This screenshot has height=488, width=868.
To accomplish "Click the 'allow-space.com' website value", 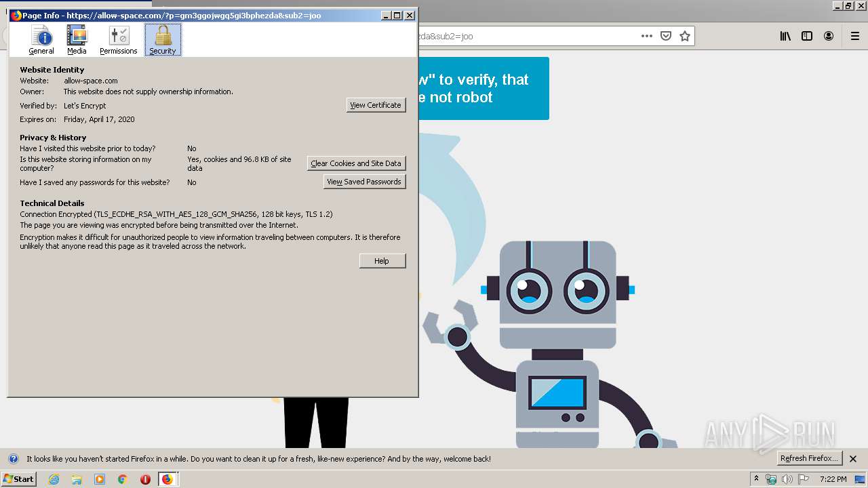I will [91, 81].
